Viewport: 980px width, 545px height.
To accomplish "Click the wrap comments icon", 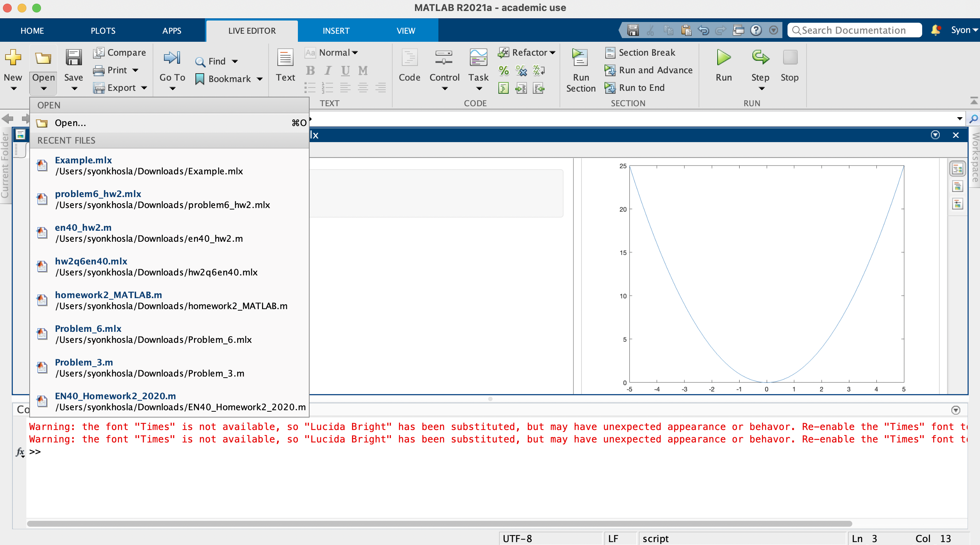I will pos(539,70).
